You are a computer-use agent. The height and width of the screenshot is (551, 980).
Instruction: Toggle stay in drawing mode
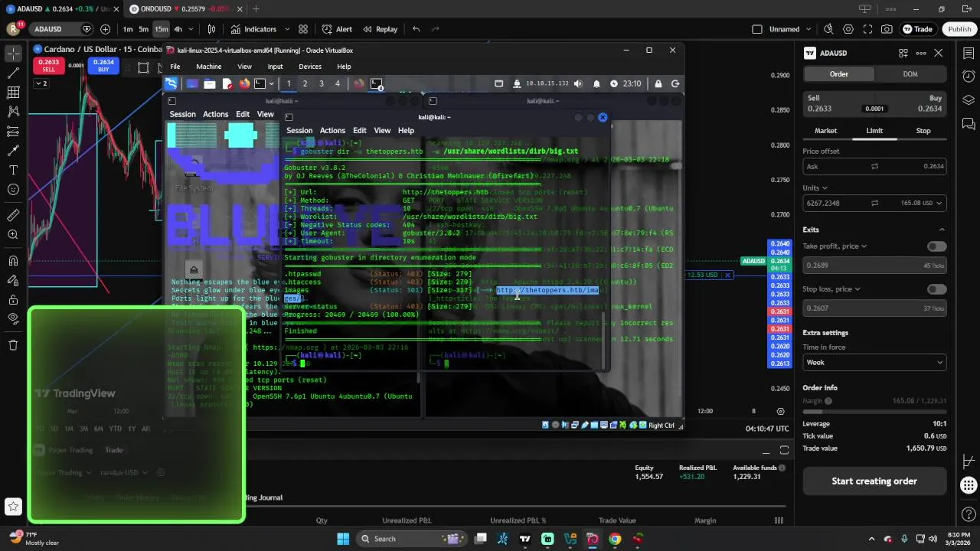13,280
